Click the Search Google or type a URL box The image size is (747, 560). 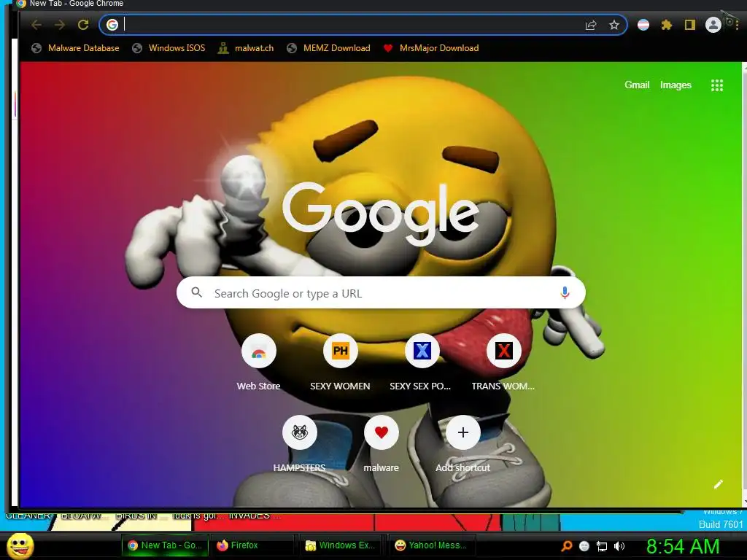coord(381,293)
